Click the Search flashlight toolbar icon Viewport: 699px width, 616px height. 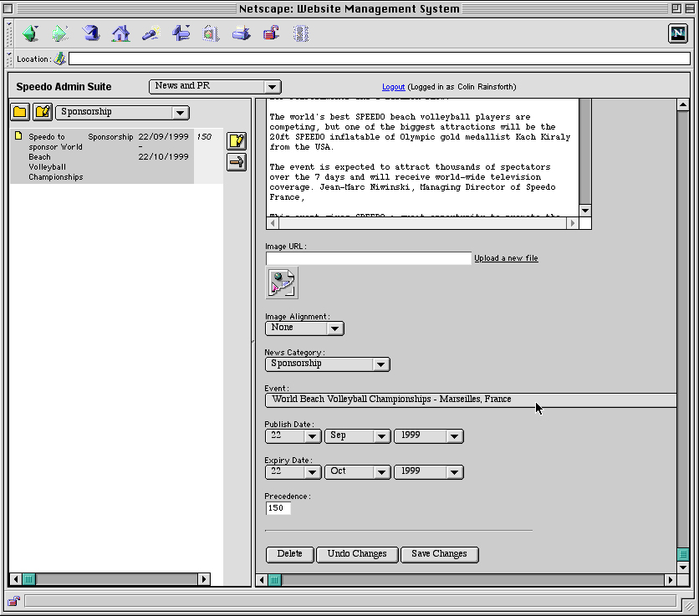151,33
